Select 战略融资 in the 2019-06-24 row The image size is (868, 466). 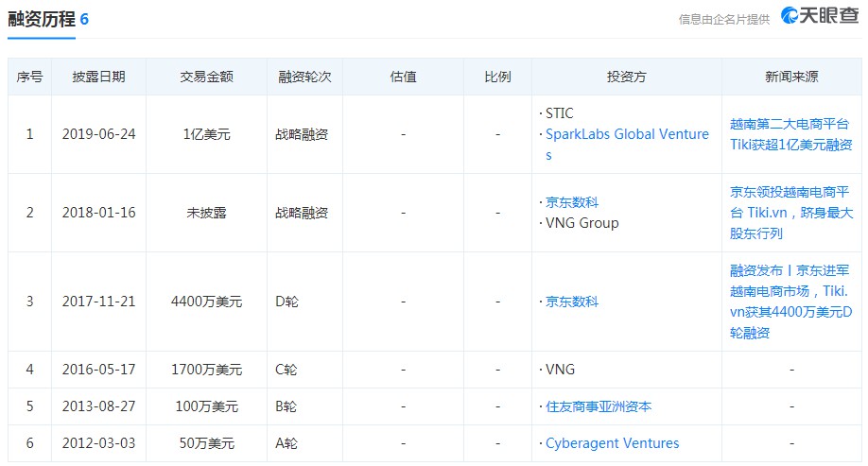tap(302, 134)
